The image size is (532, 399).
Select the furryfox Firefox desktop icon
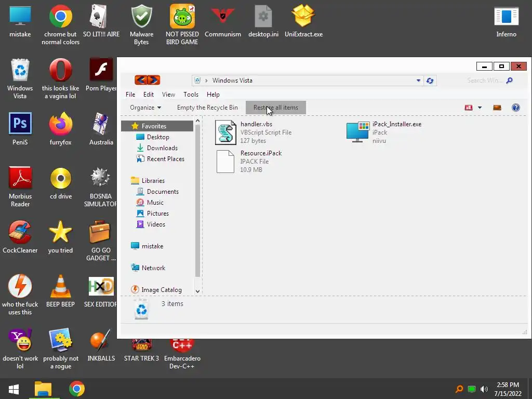(60, 129)
